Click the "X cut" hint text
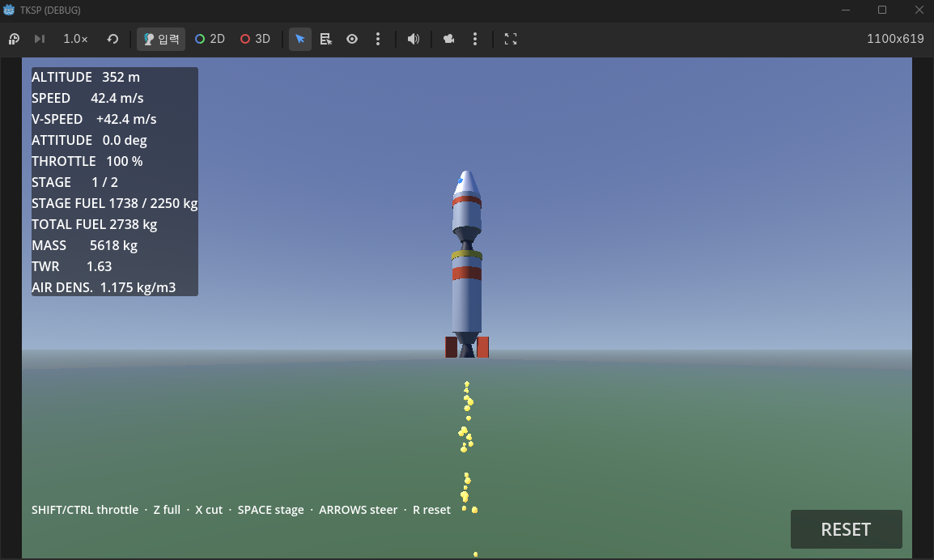This screenshot has height=560, width=934. tap(209, 510)
